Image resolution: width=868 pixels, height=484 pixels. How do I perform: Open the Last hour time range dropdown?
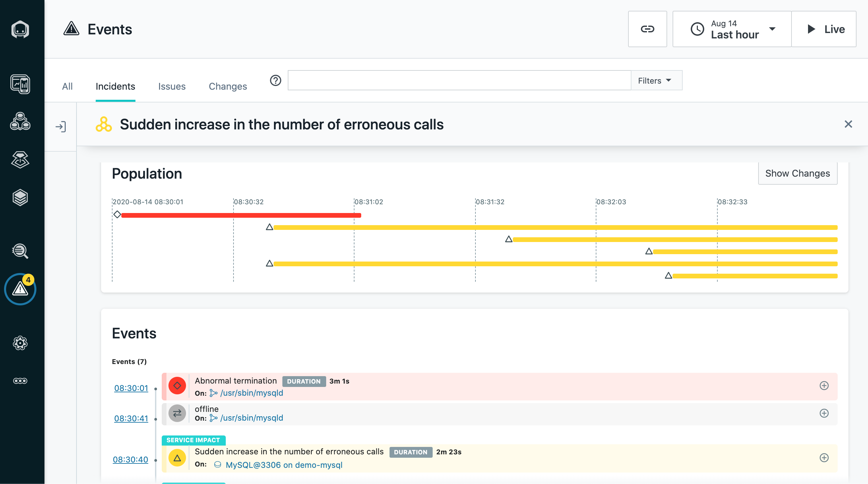(x=732, y=29)
